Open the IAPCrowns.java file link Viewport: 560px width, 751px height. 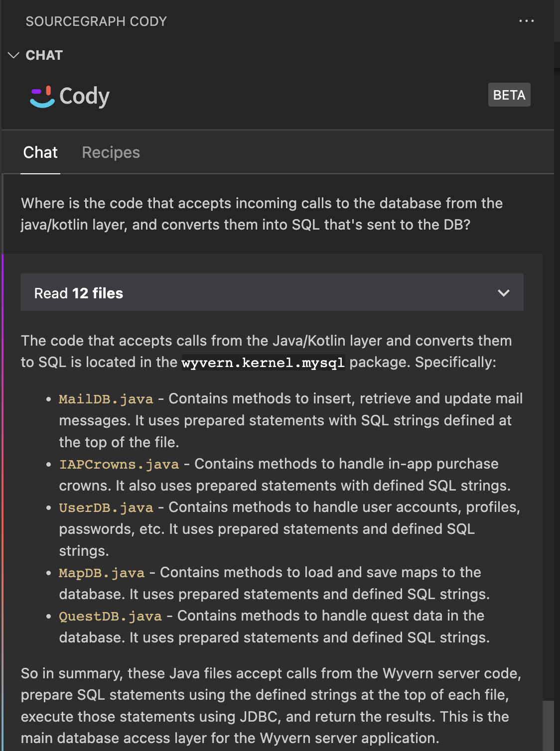coord(119,465)
